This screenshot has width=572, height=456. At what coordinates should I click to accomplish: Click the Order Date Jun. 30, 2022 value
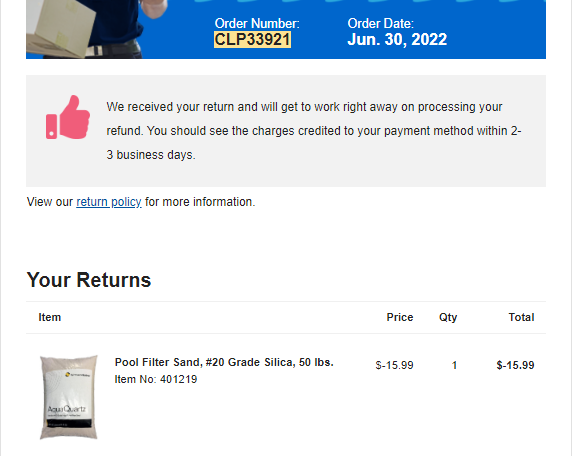pos(397,39)
